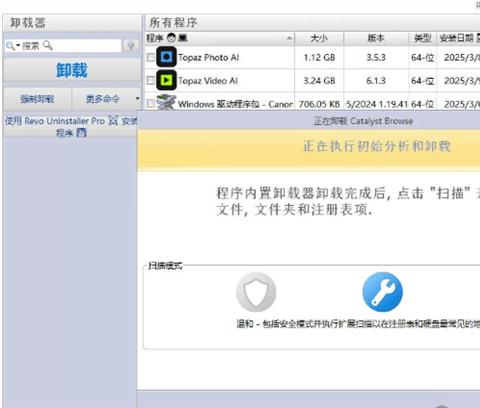Select the Moderate scan mode wrench icon
Image resolution: width=480 pixels, height=408 pixels.
click(383, 292)
